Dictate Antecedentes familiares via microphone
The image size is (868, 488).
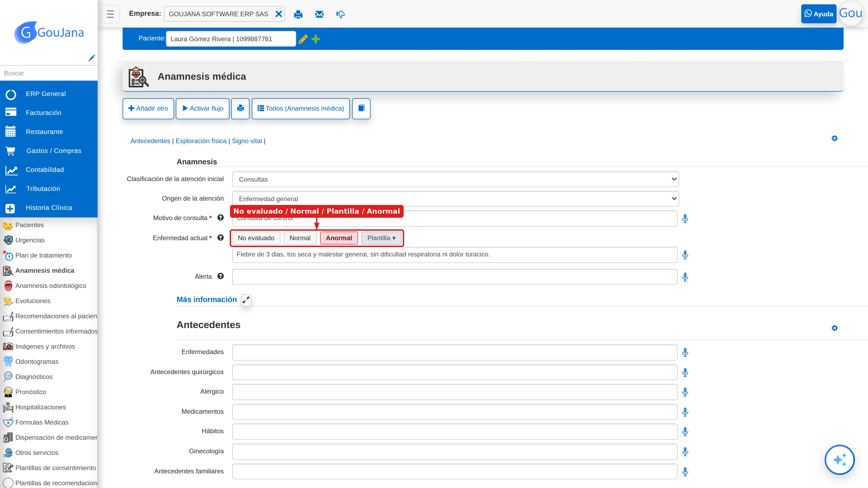[x=685, y=472]
